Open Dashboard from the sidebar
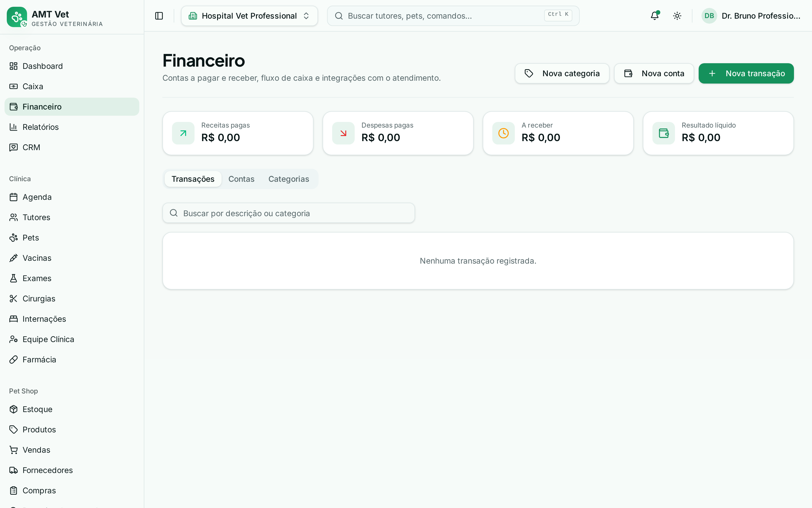Image resolution: width=812 pixels, height=508 pixels. 72,66
